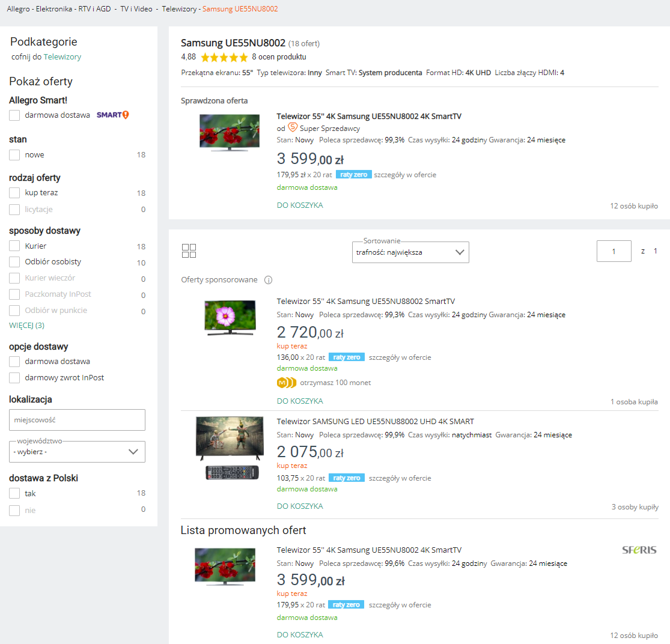Open the Sortowanie dropdown
The image size is (670, 644).
coord(410,252)
